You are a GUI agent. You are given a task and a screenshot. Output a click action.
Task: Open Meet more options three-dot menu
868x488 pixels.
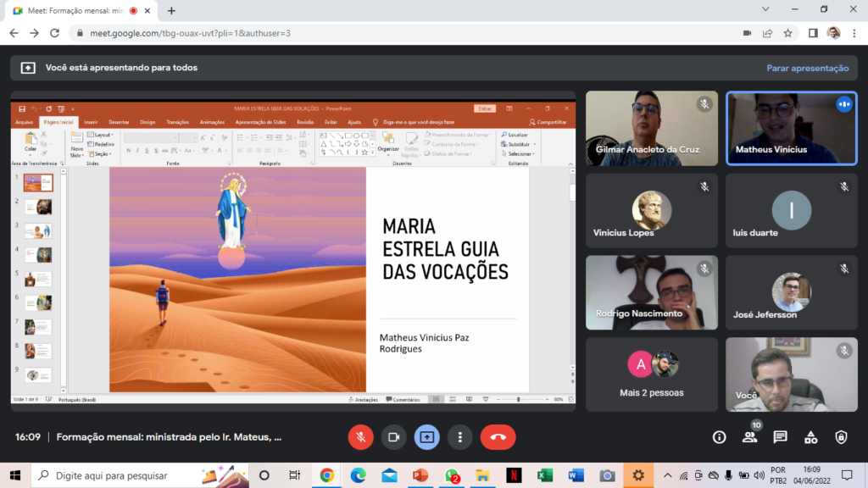pos(459,437)
